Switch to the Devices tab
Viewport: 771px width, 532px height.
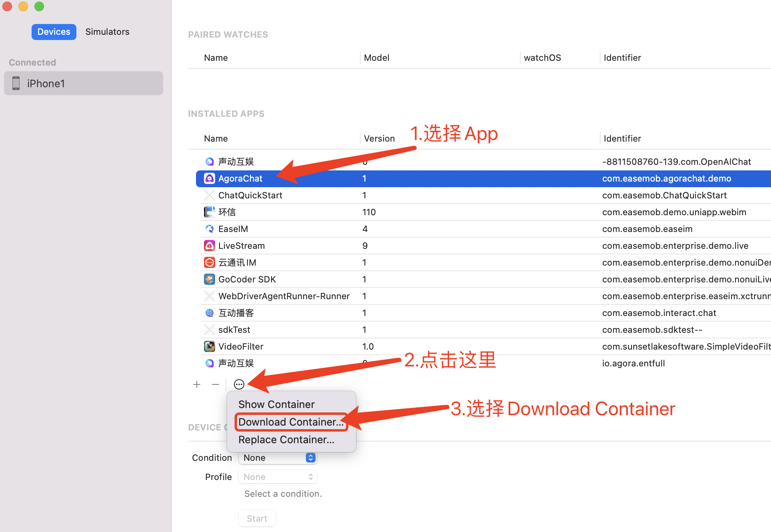coord(54,32)
